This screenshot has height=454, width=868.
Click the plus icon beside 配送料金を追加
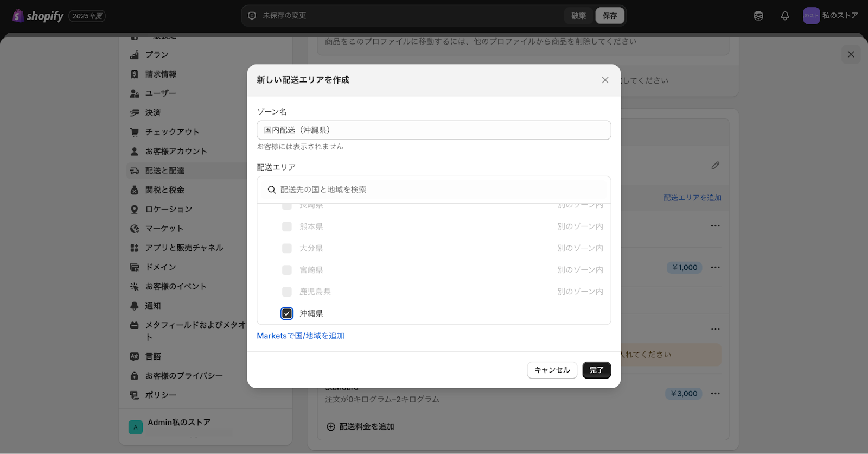click(x=331, y=426)
